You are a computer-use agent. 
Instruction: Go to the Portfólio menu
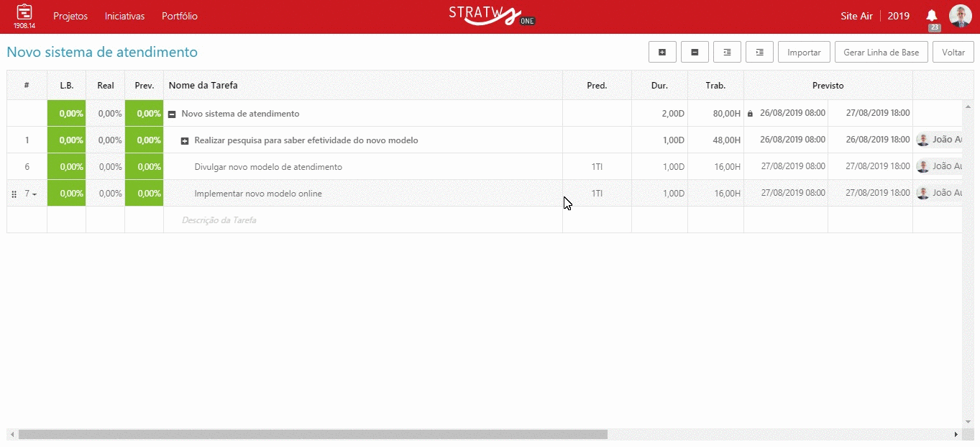tap(180, 16)
